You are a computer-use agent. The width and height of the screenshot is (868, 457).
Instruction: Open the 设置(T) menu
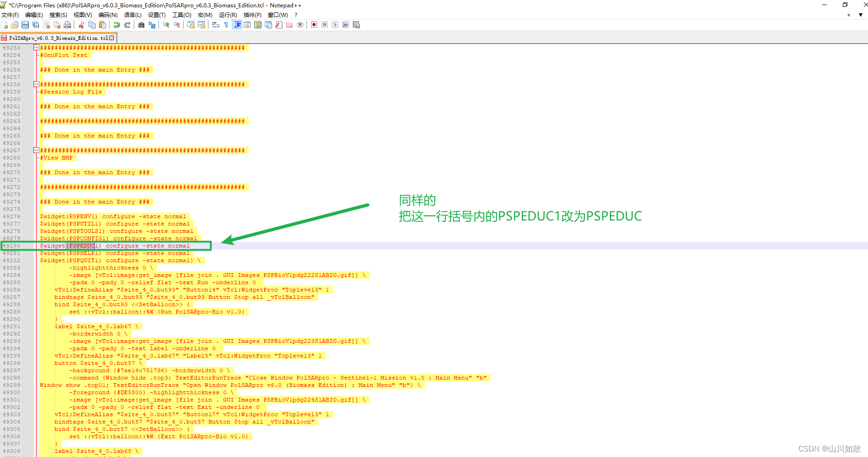(157, 15)
